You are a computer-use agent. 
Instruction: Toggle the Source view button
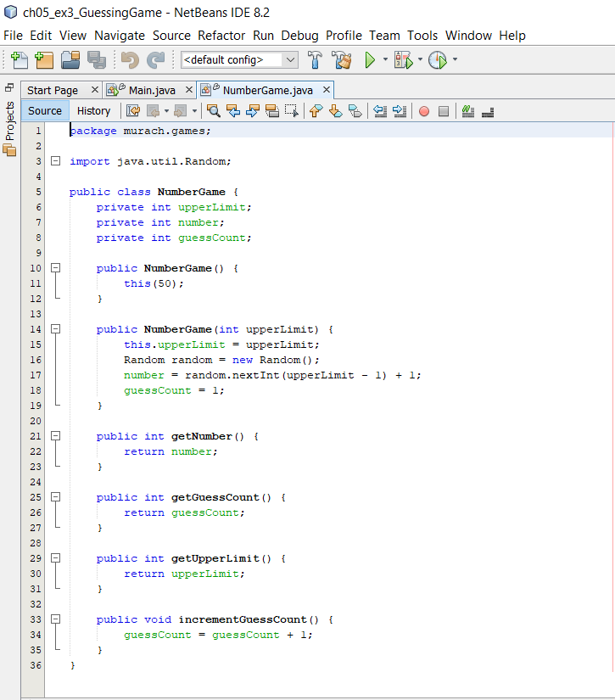(x=45, y=111)
